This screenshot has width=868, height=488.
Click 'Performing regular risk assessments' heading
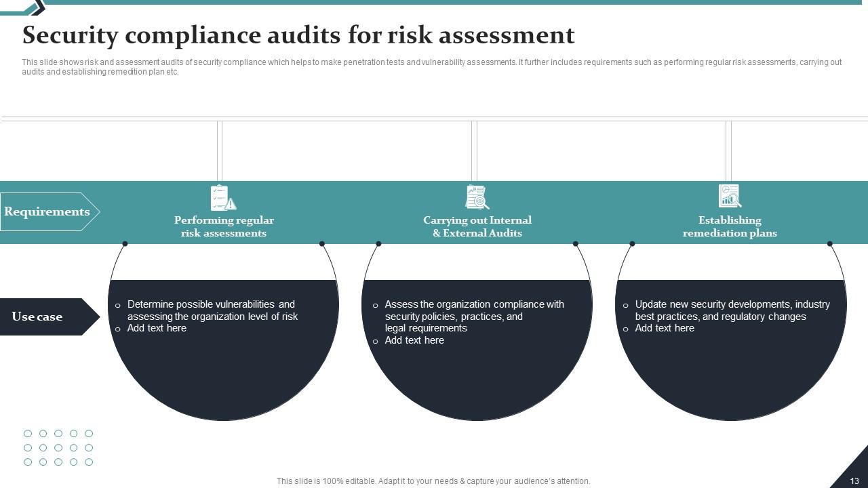tap(224, 226)
